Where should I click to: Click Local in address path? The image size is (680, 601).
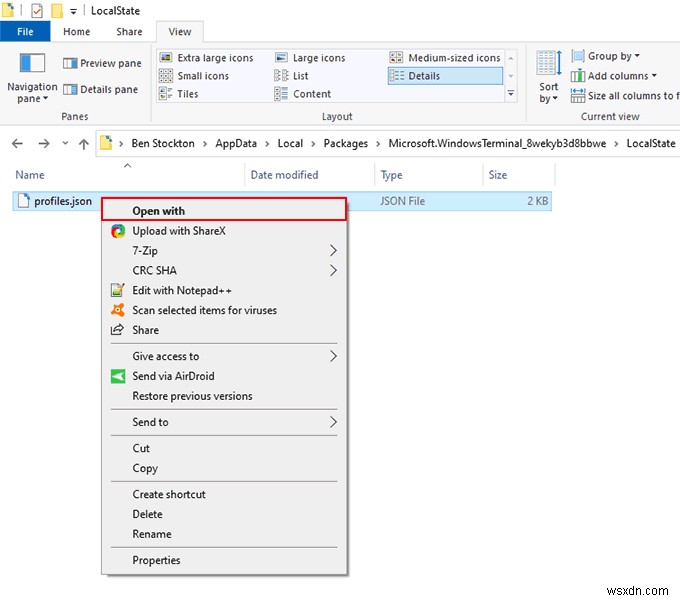[290, 144]
